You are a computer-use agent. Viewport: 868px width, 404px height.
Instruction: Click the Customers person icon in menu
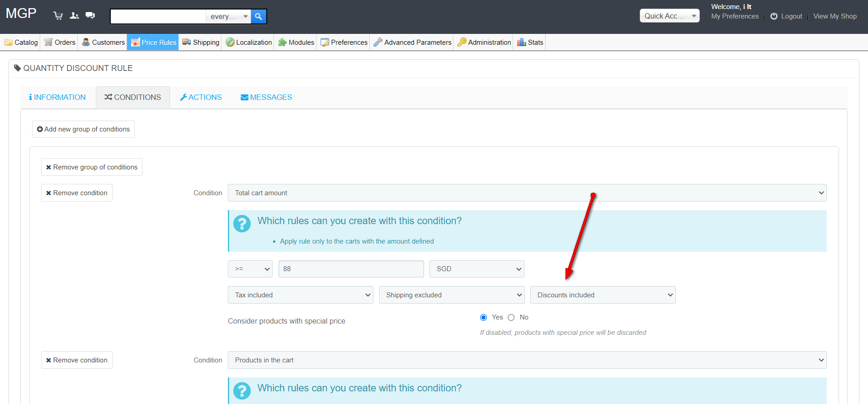(x=86, y=42)
